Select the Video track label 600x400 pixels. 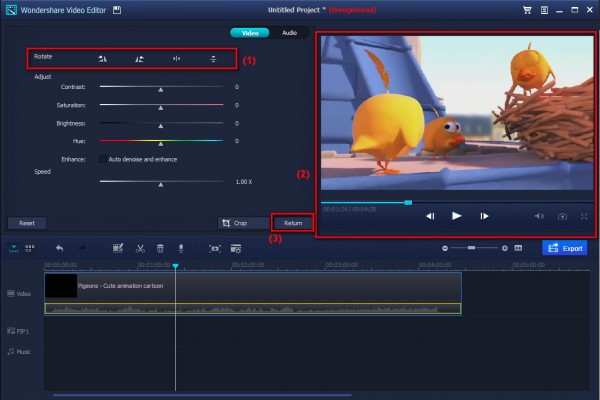19,294
